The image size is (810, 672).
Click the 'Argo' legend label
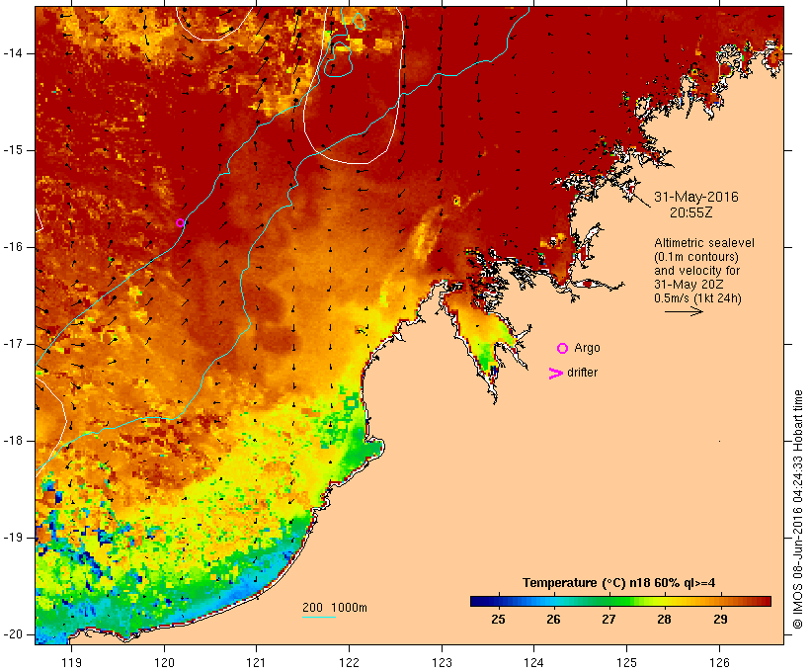coord(587,348)
